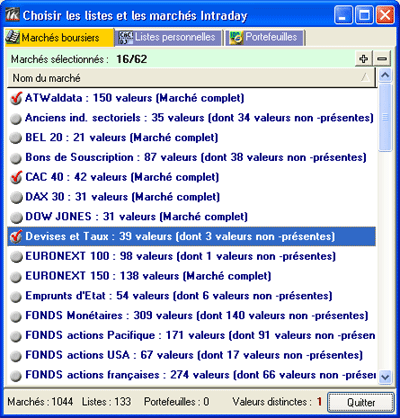This screenshot has width=400, height=418.
Task: Select row text 'FONDS actions françaises : 274 valeurs'
Action: click(x=127, y=375)
